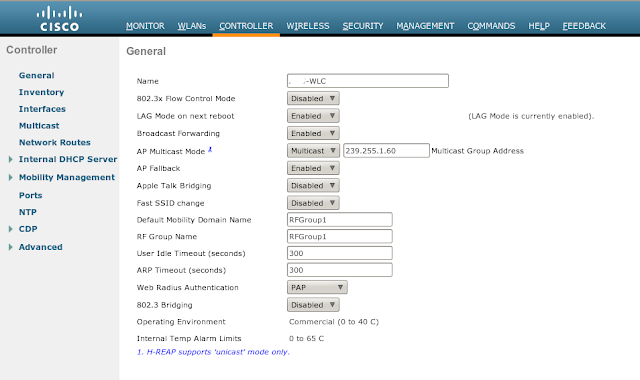This screenshot has width=640, height=380.
Task: Expand the Advanced tree arrow
Action: [x=11, y=247]
